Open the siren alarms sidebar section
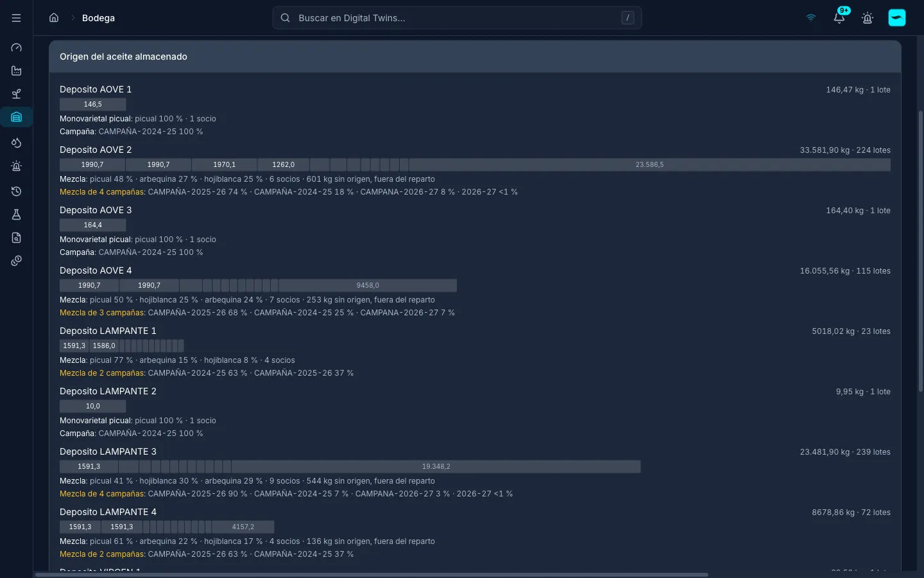Screen dimensions: 924x578 17,166
